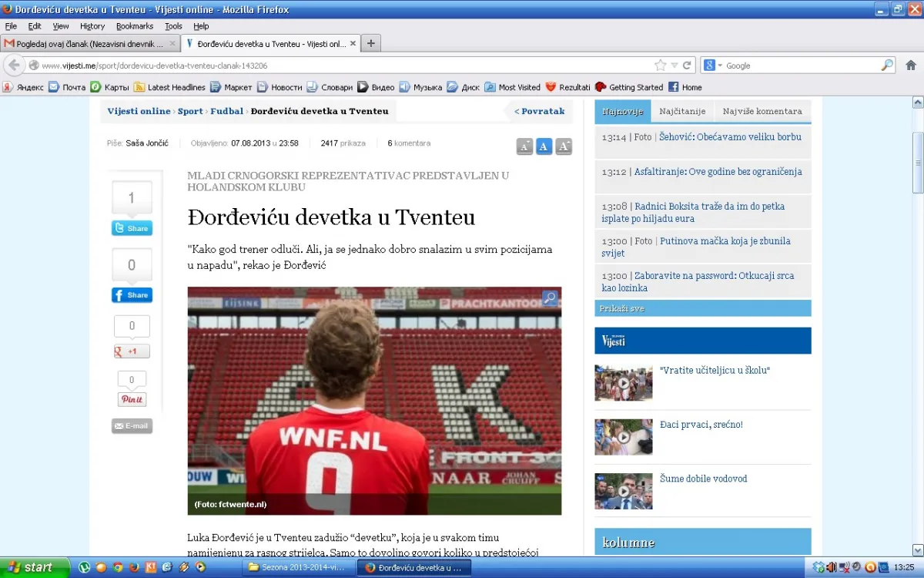Open the File menu
The height and width of the screenshot is (578, 924).
coord(11,26)
